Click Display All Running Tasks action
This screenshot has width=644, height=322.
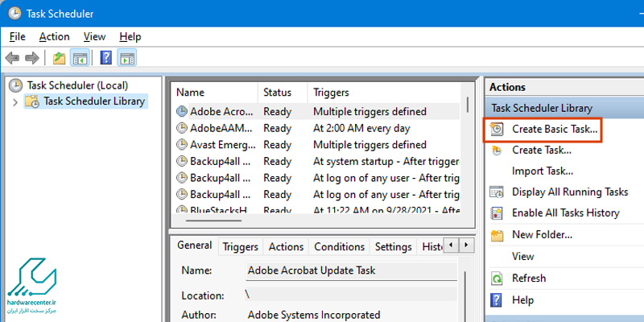pos(570,192)
